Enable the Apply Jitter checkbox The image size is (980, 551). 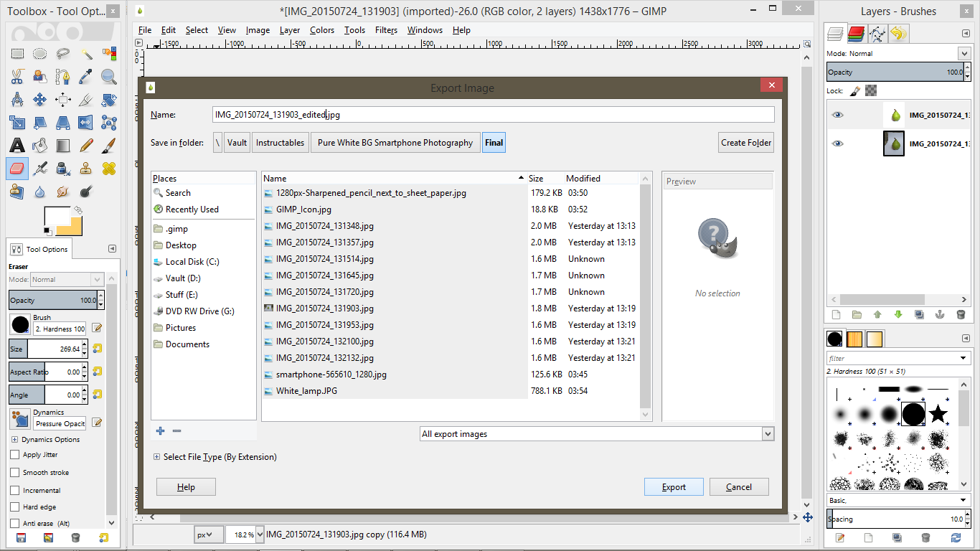[x=15, y=454]
